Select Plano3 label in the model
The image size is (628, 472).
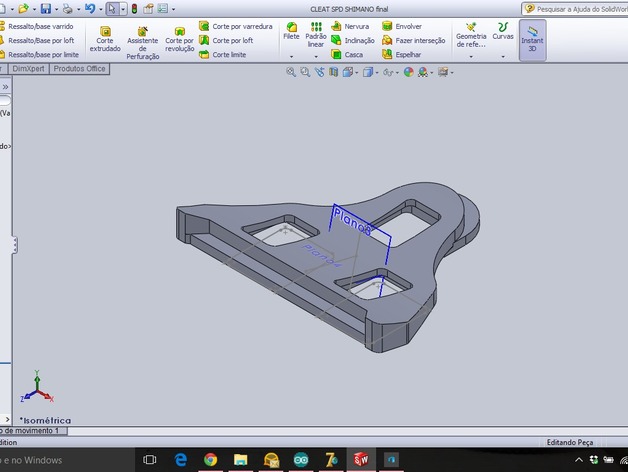[x=352, y=221]
